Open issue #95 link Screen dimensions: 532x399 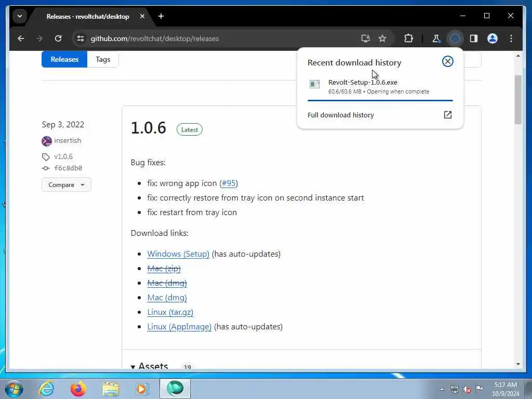(229, 183)
